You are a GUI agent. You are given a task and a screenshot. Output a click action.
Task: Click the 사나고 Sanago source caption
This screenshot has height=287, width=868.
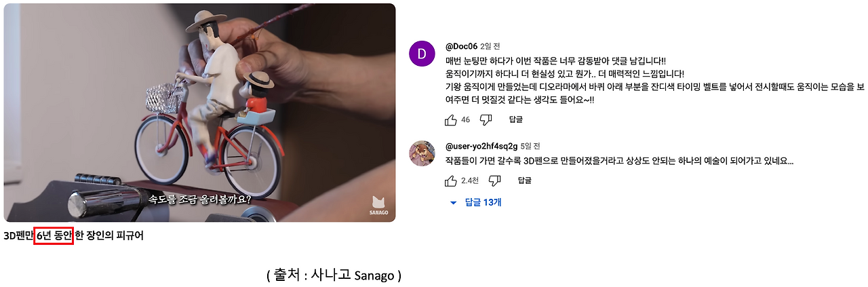pos(334,275)
